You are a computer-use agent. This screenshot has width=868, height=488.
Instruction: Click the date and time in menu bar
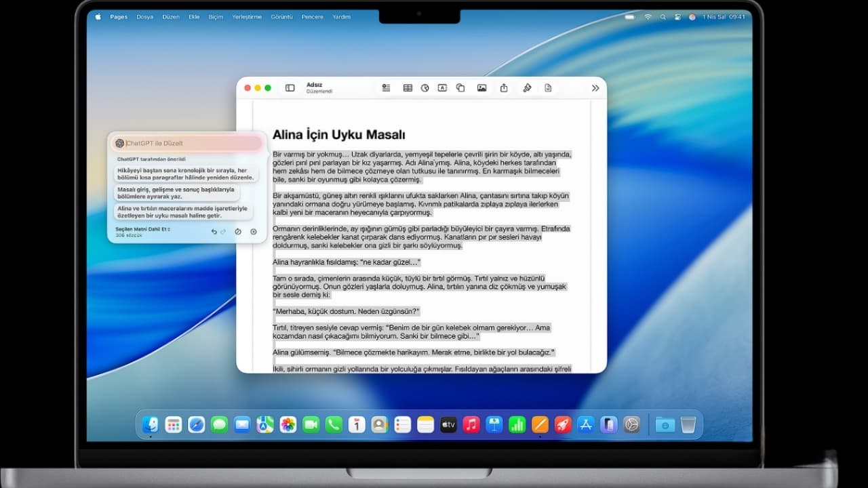[x=724, y=16]
